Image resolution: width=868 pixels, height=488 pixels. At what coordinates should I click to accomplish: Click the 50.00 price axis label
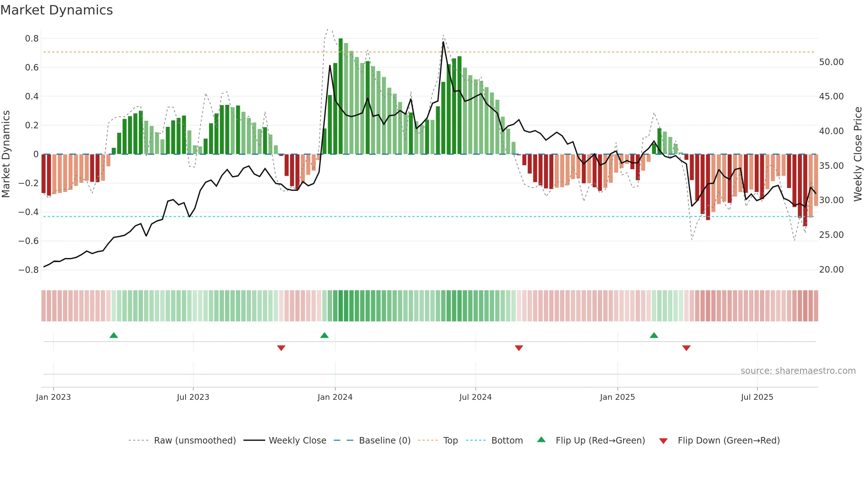coord(831,62)
